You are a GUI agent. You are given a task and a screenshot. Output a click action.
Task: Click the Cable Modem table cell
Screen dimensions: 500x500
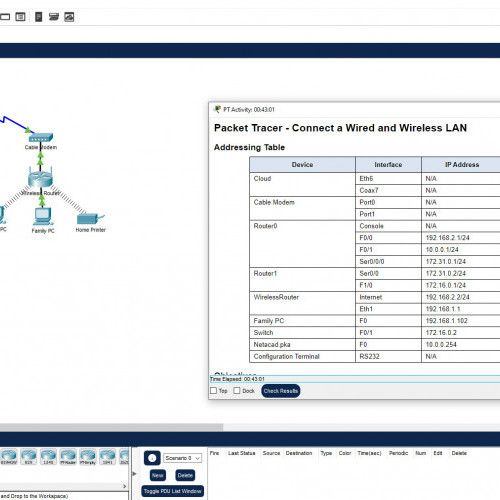click(302, 208)
